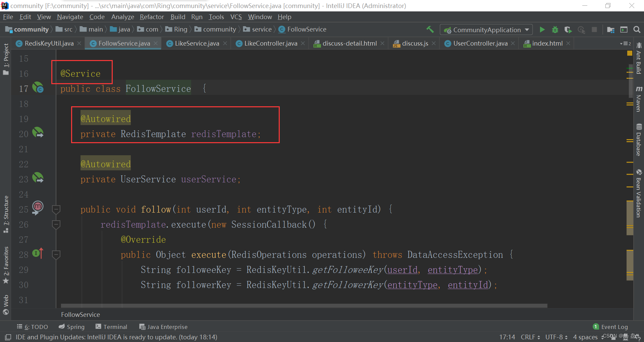The height and width of the screenshot is (342, 644).
Task: Open the Java Enterprise tool window
Action: pos(163,327)
